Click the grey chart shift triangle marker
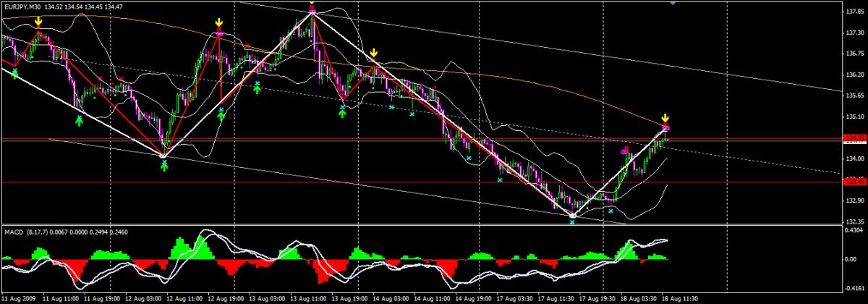This screenshot has height=304, width=868. click(674, 4)
